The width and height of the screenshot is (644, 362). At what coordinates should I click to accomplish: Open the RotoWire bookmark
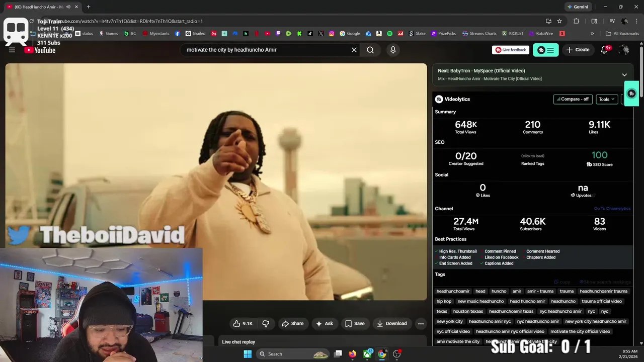pos(541,34)
